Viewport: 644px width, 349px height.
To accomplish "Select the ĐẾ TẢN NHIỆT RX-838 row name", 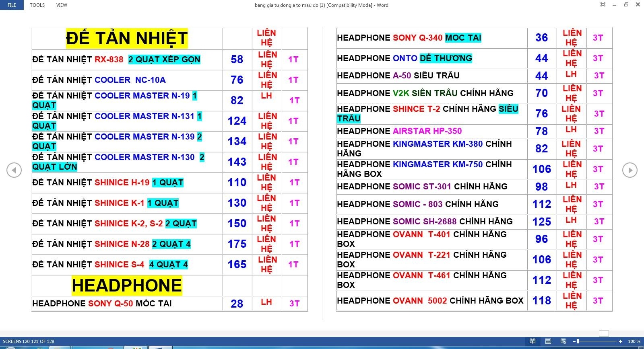I will tap(116, 60).
